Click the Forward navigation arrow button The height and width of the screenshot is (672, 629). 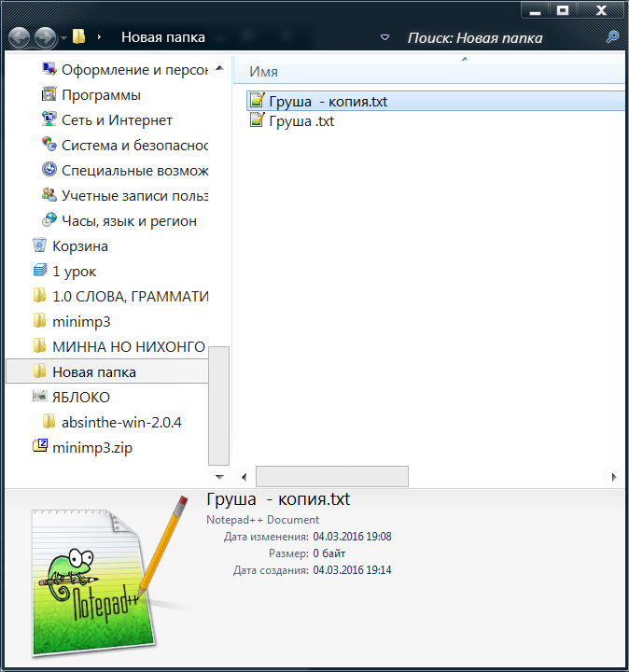click(46, 37)
